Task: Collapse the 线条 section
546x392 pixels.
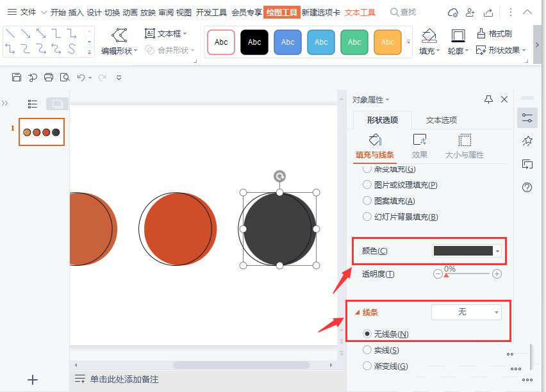Action: click(365, 312)
